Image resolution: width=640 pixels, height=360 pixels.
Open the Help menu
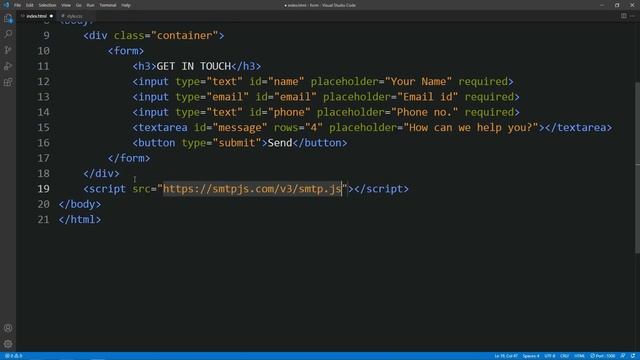[x=126, y=5]
